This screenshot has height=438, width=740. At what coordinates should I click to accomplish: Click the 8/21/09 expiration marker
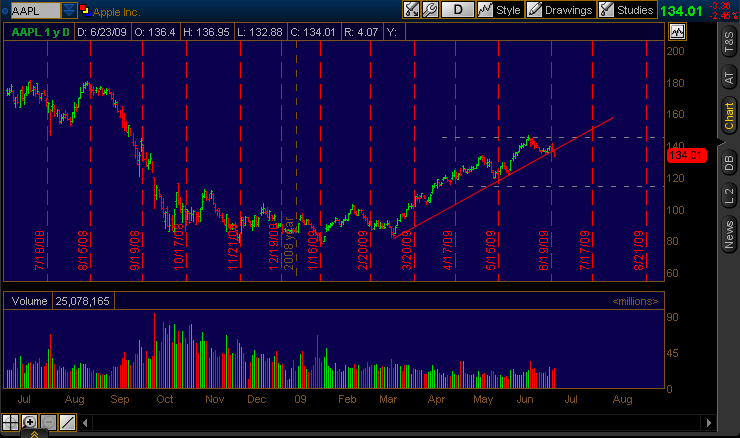[639, 250]
